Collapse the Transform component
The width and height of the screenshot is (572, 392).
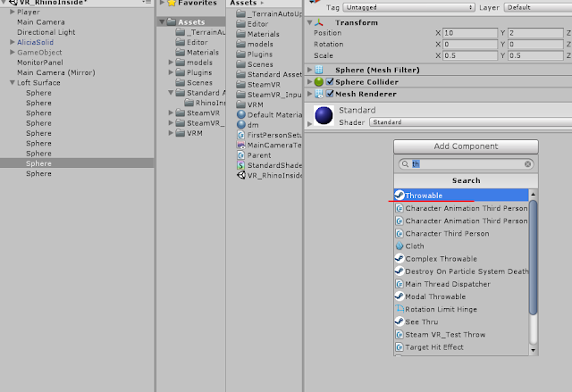pos(309,22)
